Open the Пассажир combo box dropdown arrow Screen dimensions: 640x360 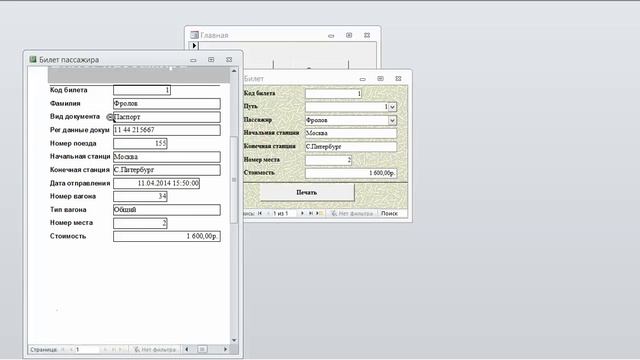click(x=392, y=120)
